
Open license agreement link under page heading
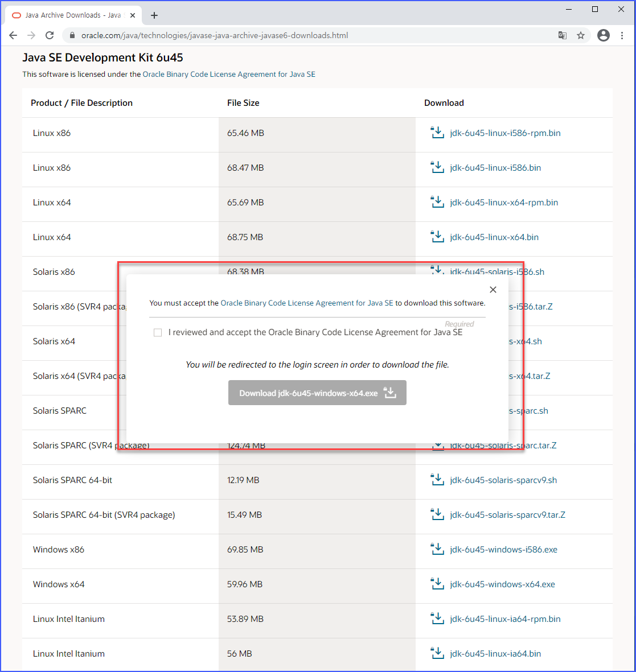(x=229, y=74)
